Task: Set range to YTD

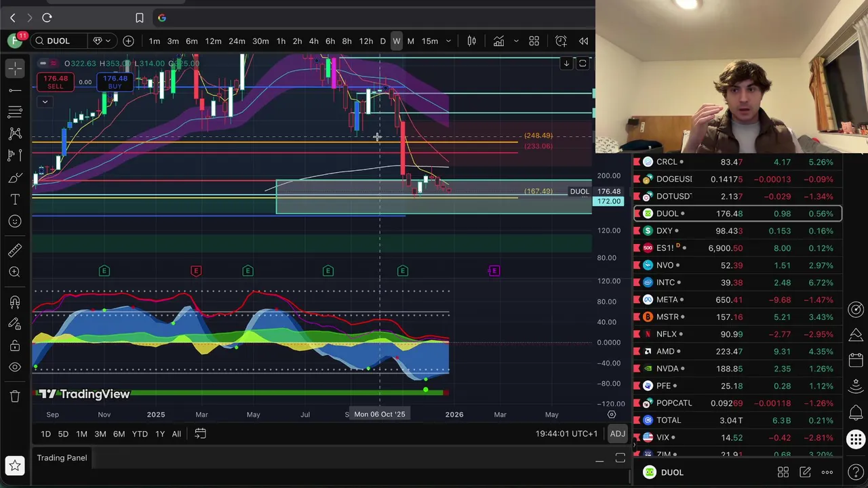Action: click(x=140, y=434)
